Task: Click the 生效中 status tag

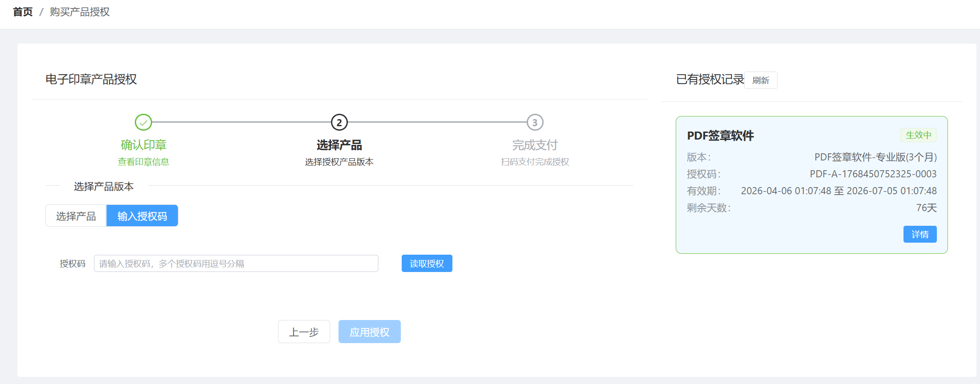Action: pyautogui.click(x=918, y=135)
